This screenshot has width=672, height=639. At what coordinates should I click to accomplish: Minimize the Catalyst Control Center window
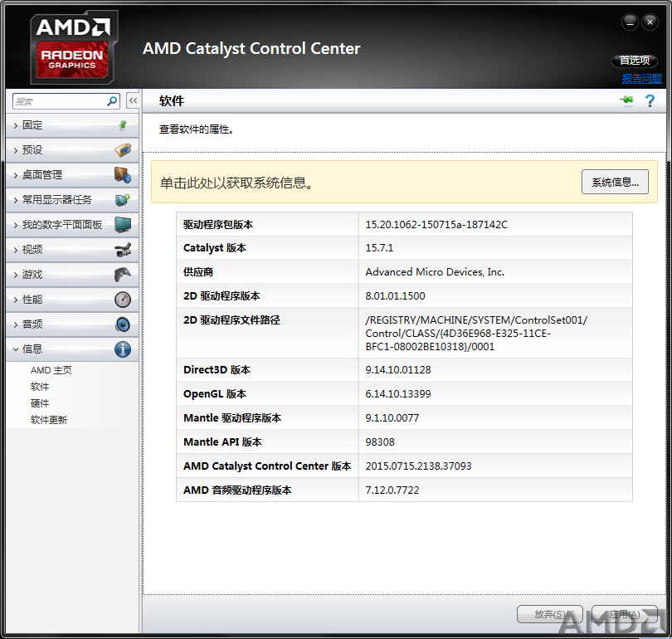(x=630, y=22)
